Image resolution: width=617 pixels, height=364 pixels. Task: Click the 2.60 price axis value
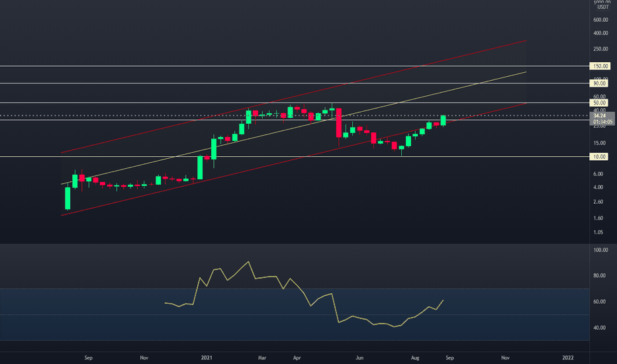(x=598, y=202)
